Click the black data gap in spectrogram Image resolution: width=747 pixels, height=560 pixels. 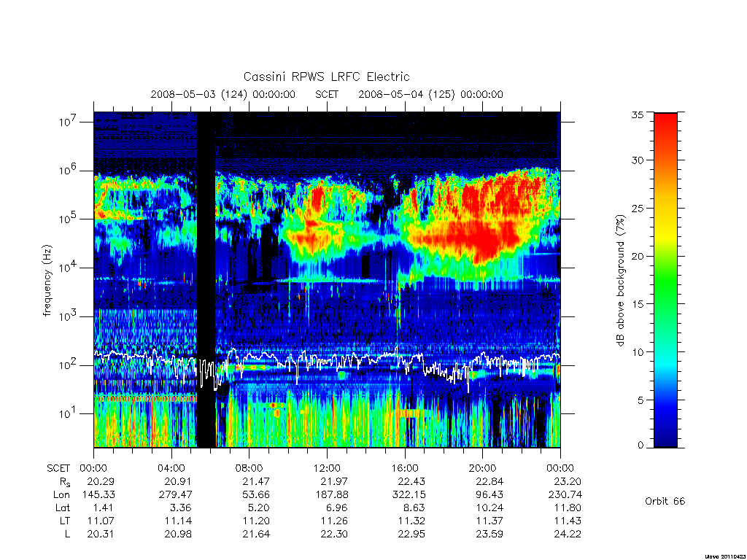pyautogui.click(x=206, y=280)
